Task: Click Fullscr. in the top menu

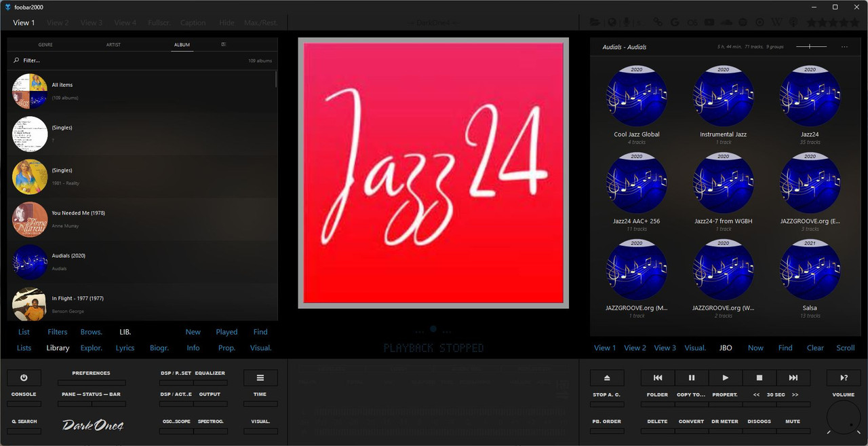Action: [x=159, y=22]
